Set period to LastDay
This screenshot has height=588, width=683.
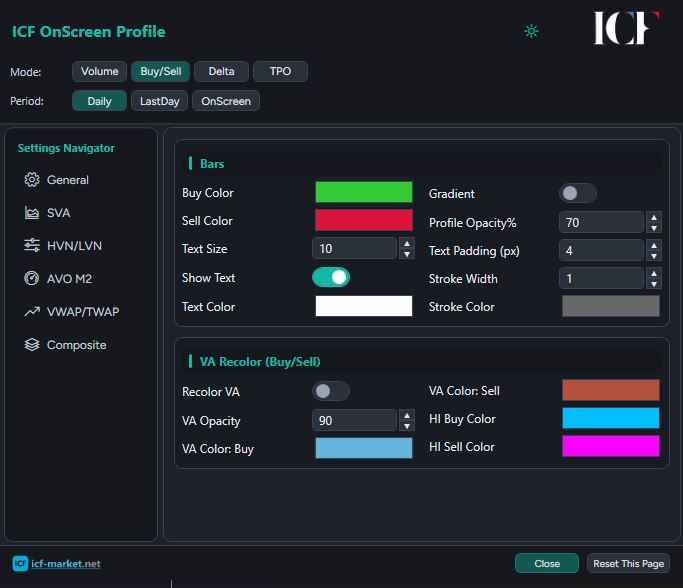pos(159,101)
